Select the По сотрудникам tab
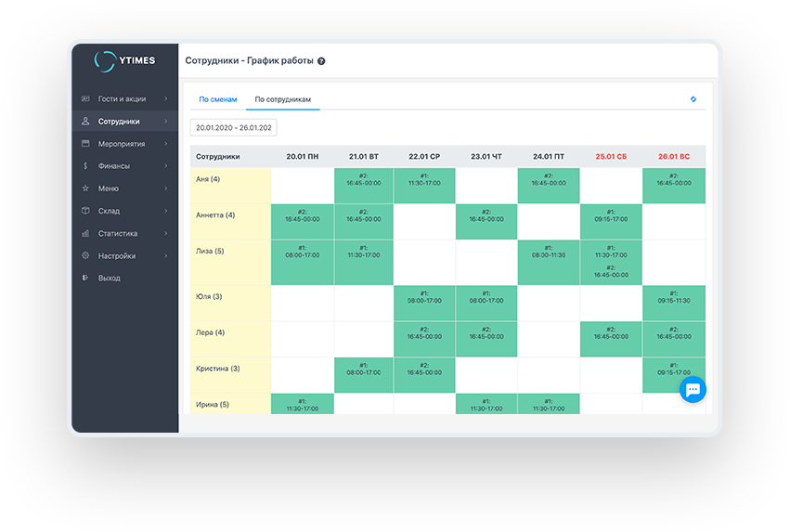This screenshot has height=532, width=790. click(x=283, y=99)
